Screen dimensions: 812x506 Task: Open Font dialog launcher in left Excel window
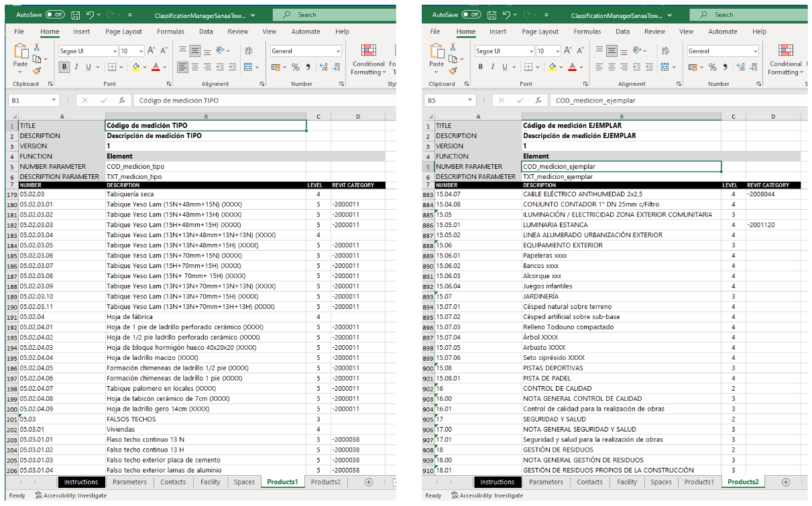point(168,84)
